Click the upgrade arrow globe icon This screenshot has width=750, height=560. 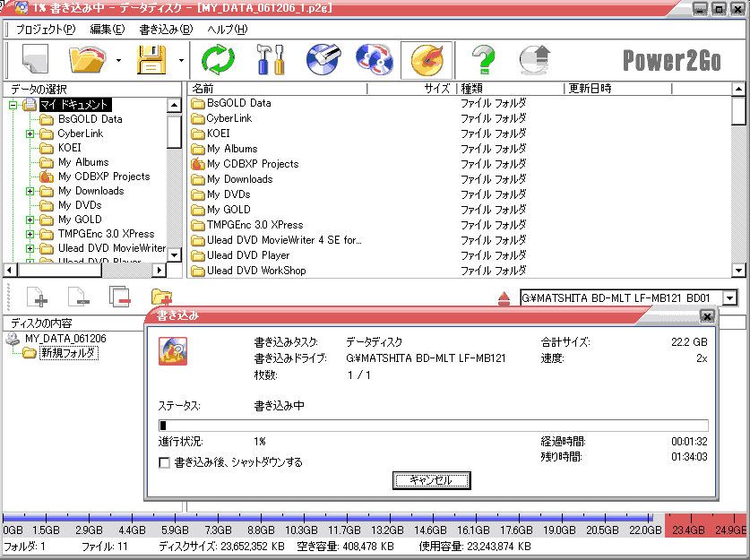(535, 59)
